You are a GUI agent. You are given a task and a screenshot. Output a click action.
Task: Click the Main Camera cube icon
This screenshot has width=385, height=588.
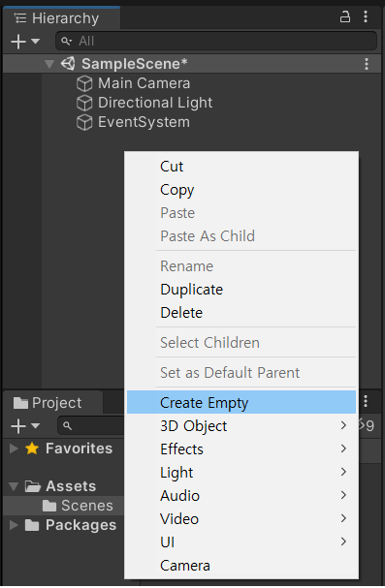click(x=84, y=83)
